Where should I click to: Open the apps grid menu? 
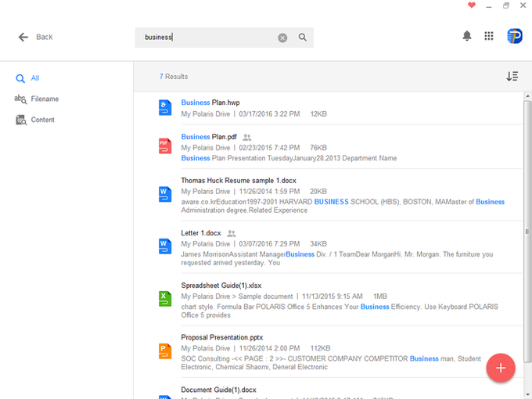pos(488,36)
